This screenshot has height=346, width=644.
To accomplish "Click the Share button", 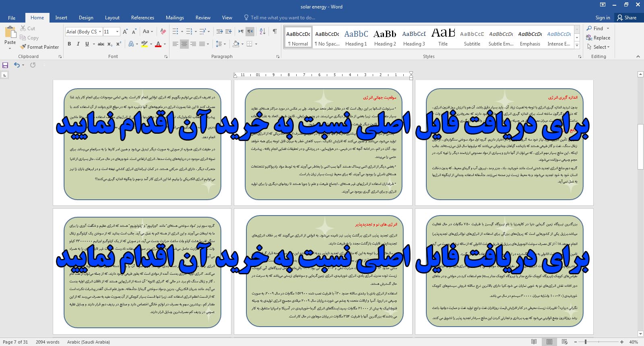I will point(627,18).
